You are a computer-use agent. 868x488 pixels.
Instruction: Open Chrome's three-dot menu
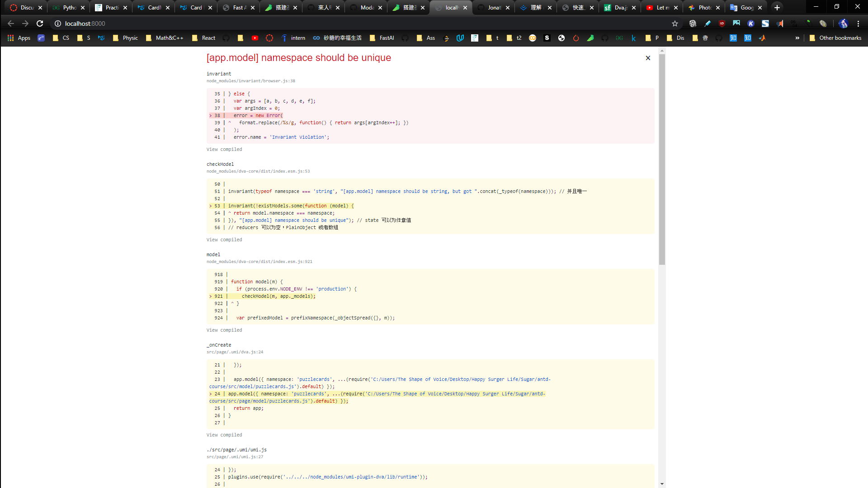(x=859, y=23)
